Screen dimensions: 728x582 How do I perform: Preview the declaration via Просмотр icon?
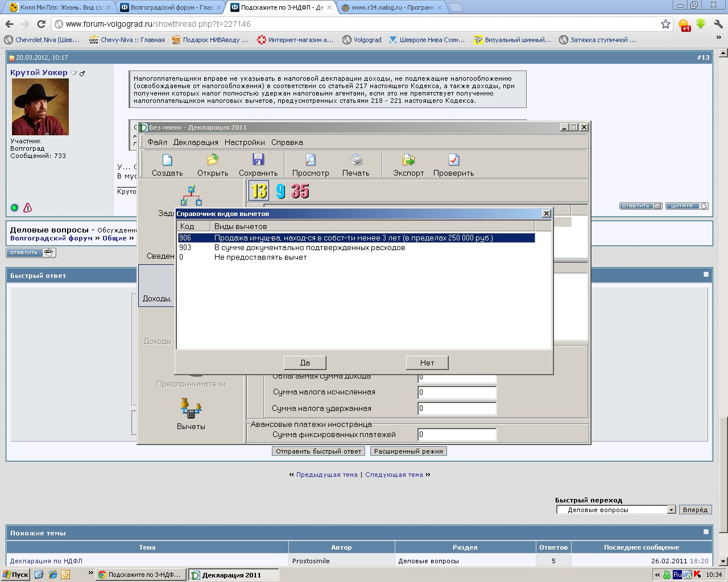click(x=311, y=160)
